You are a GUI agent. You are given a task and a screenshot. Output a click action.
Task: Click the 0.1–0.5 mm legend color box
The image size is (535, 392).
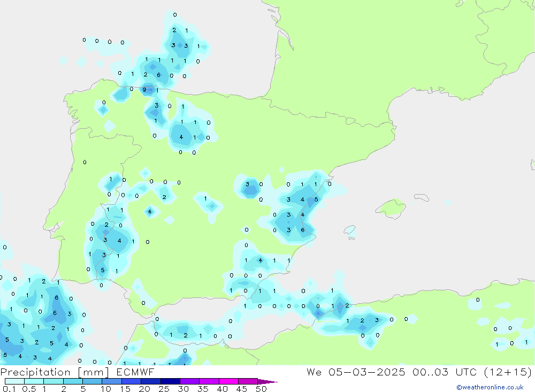pyautogui.click(x=14, y=381)
